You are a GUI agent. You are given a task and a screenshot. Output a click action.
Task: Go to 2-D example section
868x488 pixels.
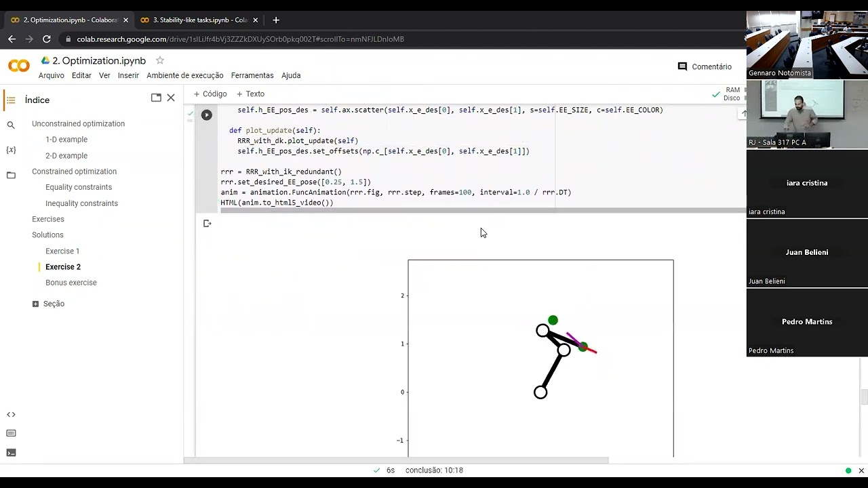66,156
